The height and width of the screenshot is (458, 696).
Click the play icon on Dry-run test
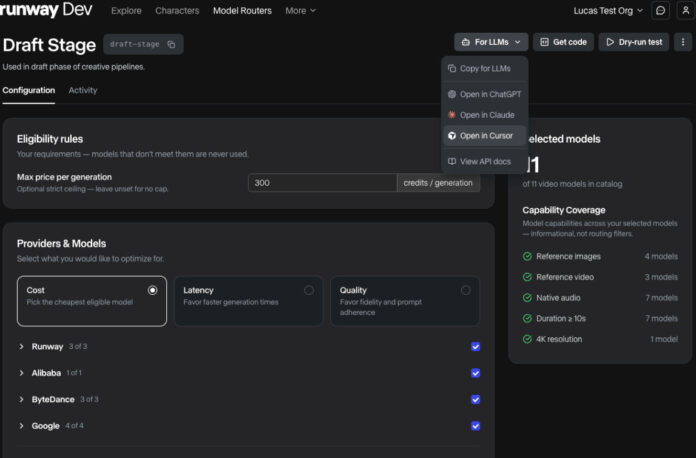pyautogui.click(x=610, y=42)
